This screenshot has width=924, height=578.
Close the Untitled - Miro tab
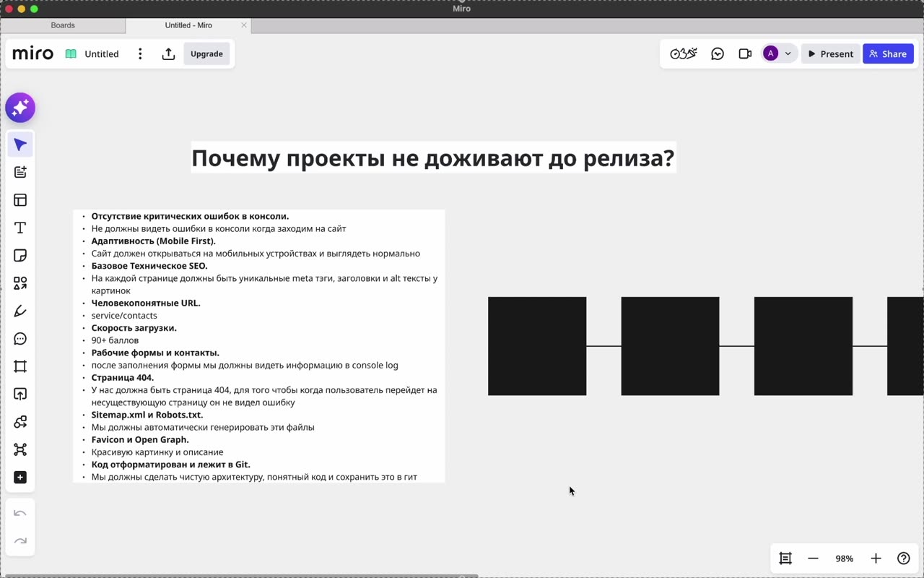pos(244,25)
